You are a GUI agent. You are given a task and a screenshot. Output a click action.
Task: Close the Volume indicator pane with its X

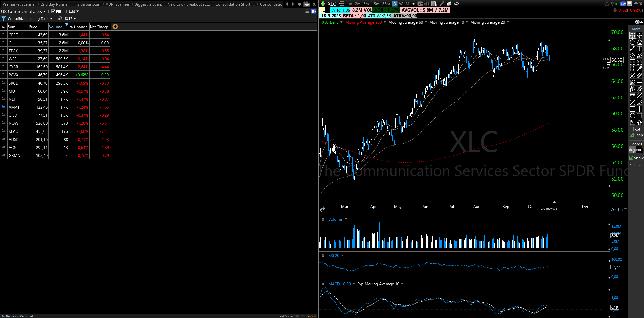(323, 219)
